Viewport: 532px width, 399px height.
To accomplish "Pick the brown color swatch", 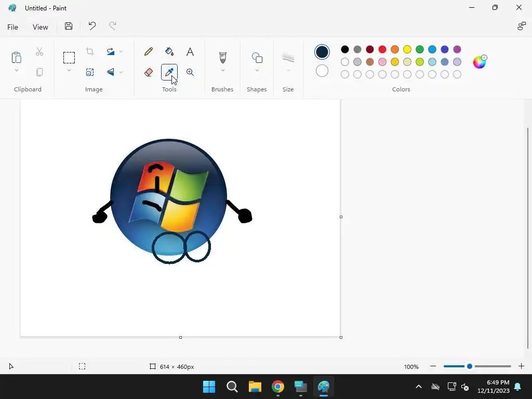I will tap(370, 62).
